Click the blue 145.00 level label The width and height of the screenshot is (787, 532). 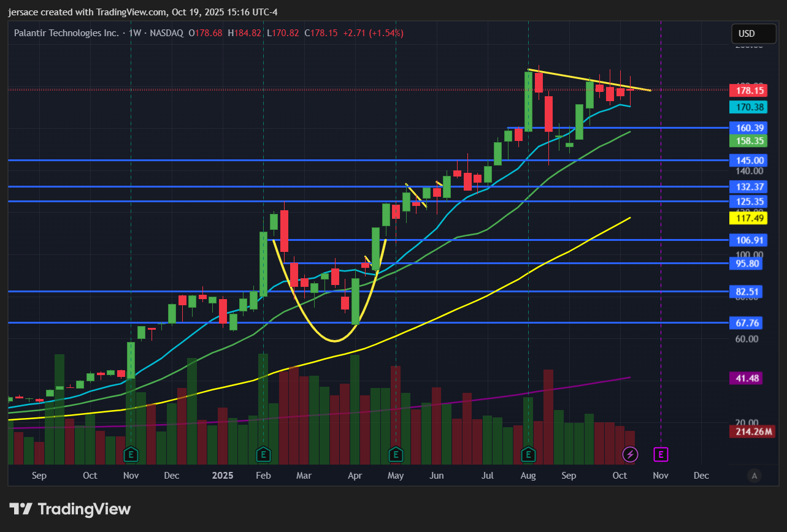tap(748, 161)
